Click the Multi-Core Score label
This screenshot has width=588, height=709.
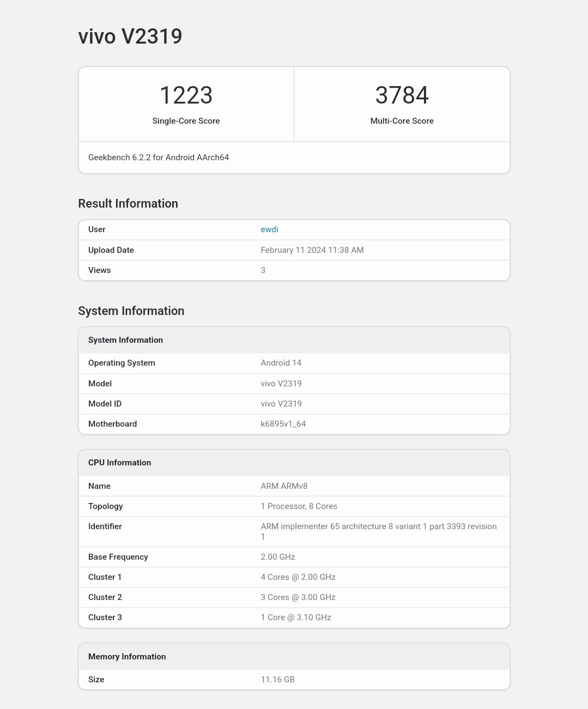tap(402, 121)
